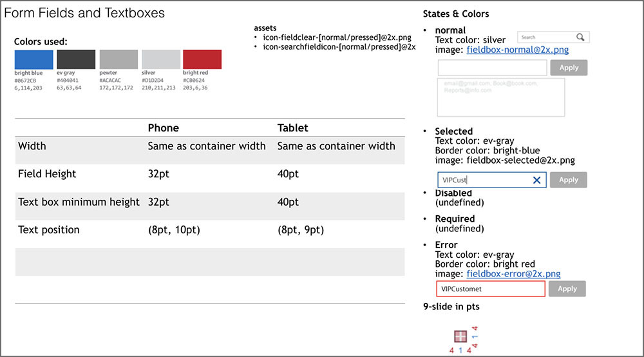The height and width of the screenshot is (357, 644).
Task: Click the text fieldbox-selected@2x.png
Action: [x=521, y=160]
